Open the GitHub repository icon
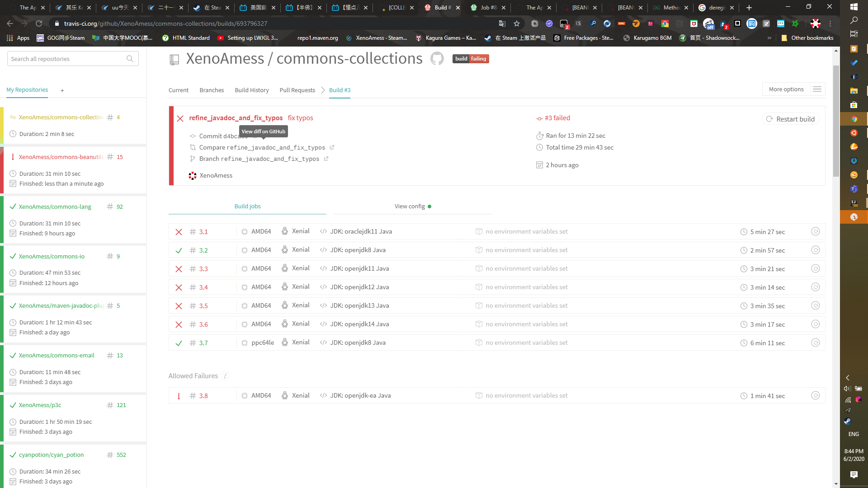The width and height of the screenshot is (868, 488). 437,58
